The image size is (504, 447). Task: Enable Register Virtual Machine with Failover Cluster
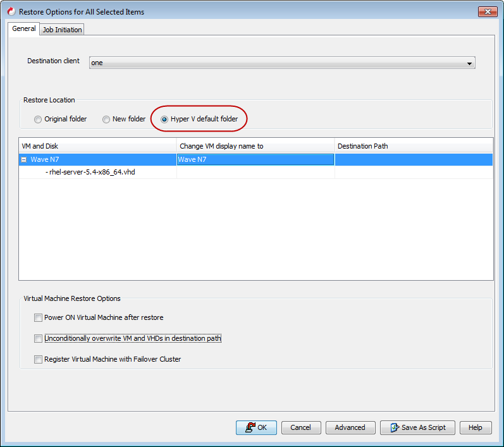pos(39,359)
